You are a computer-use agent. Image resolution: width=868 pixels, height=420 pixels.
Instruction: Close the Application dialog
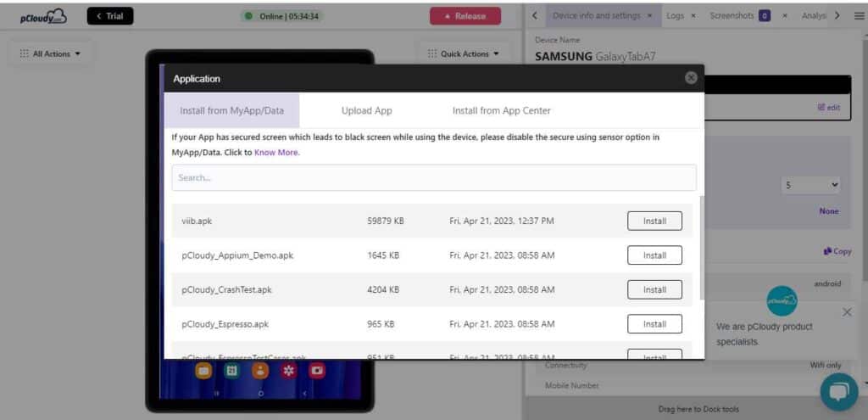(691, 78)
